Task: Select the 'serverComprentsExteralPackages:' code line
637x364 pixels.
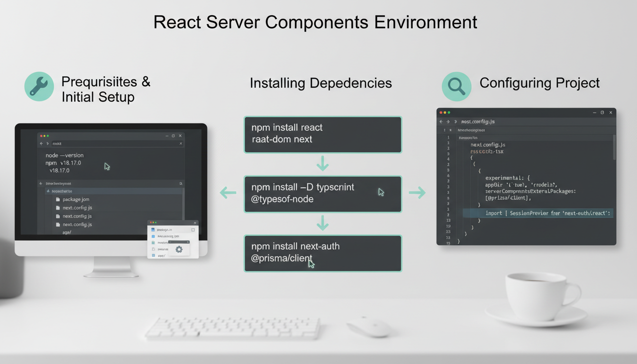Action: coord(530,191)
